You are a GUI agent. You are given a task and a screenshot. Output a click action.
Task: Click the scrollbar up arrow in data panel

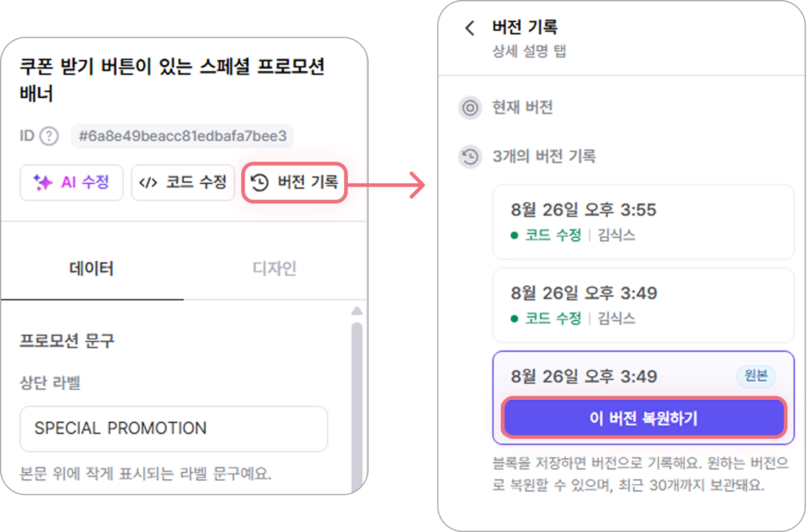pyautogui.click(x=357, y=311)
